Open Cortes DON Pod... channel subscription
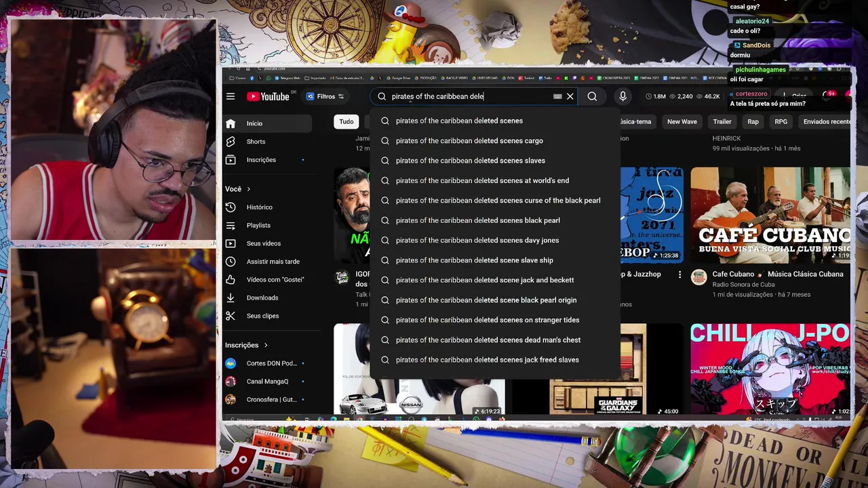Screen dimensions: 868x488 (x=267, y=363)
